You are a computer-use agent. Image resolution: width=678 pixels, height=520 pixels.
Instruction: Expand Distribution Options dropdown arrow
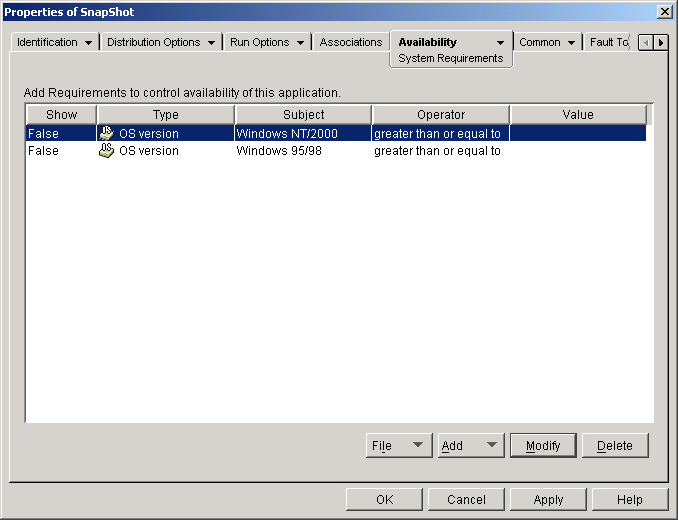click(x=211, y=43)
